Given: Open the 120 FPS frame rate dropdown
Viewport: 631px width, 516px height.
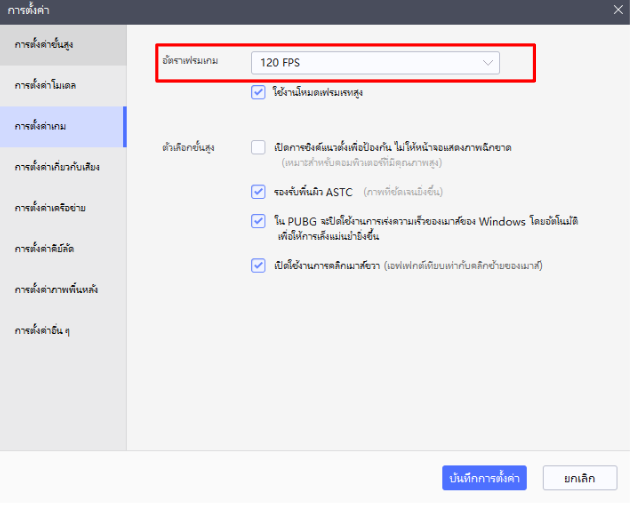Looking at the screenshot, I should [x=374, y=62].
